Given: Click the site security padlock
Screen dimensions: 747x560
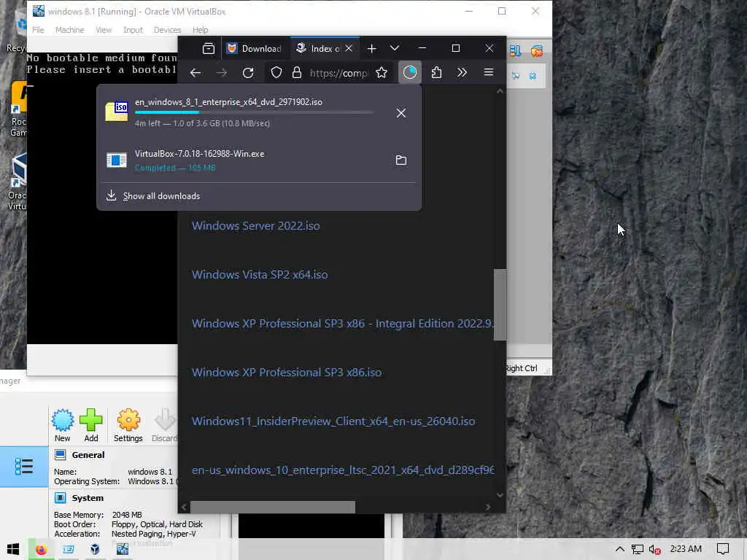Looking at the screenshot, I should click(296, 73).
